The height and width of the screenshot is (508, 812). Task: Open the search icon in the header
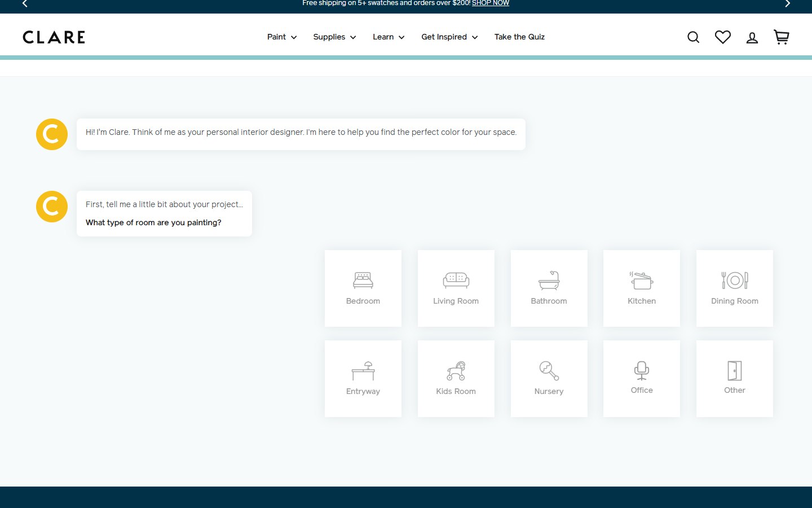(693, 37)
